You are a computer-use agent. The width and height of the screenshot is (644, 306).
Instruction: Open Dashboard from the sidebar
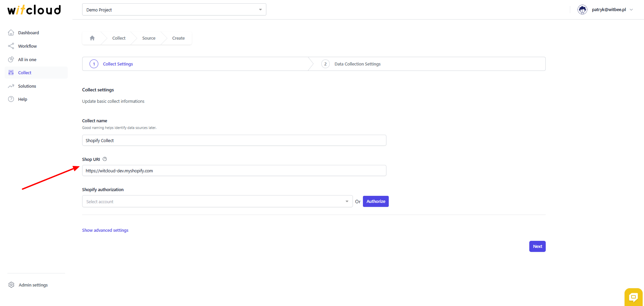[36, 33]
